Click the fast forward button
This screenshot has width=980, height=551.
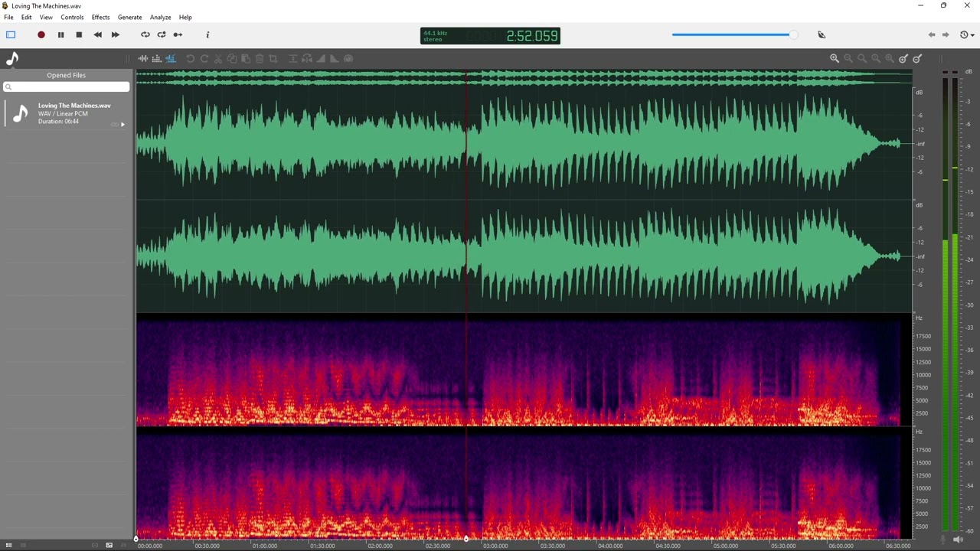point(116,34)
